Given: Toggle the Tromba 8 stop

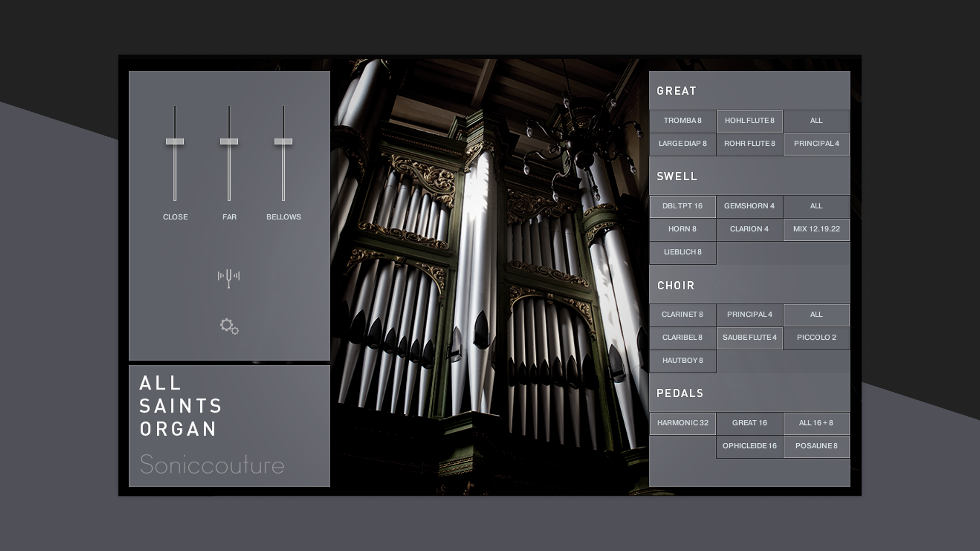Looking at the screenshot, I should tap(682, 121).
